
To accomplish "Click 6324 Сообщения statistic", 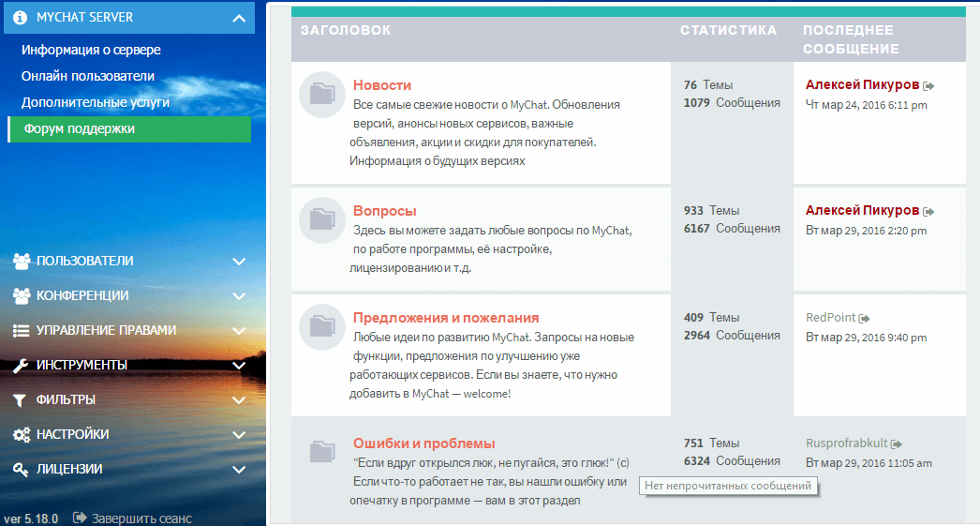I will point(731,461).
